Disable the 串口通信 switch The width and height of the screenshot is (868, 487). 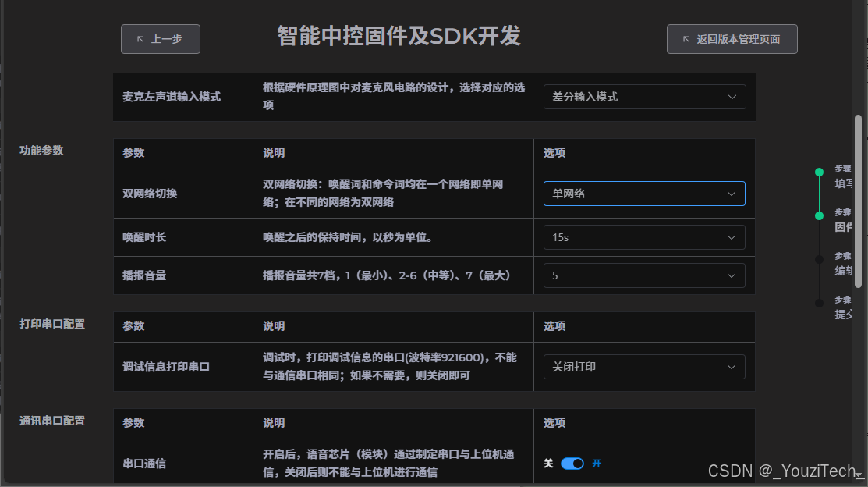572,463
